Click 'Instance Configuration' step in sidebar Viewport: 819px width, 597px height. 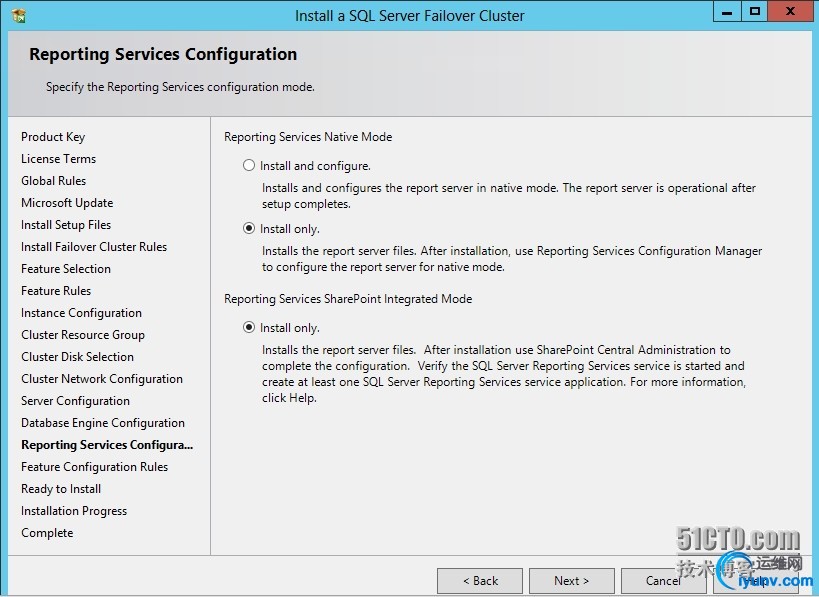pyautogui.click(x=81, y=313)
